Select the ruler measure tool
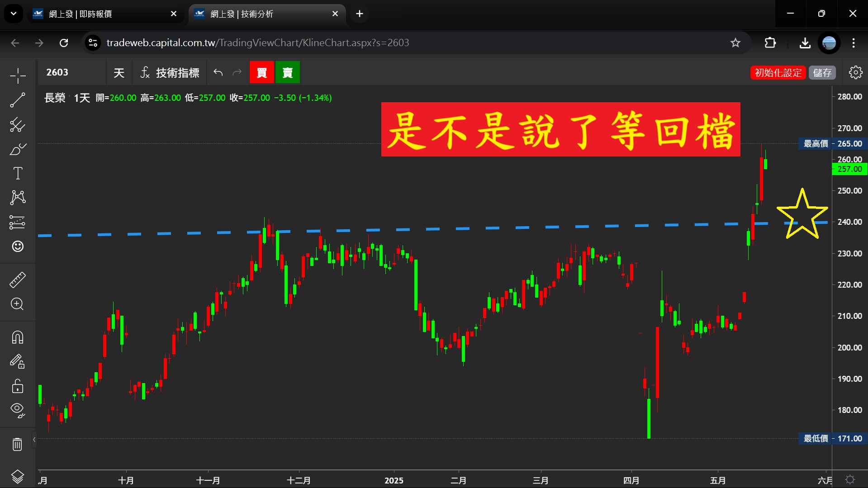This screenshot has width=868, height=488. 18,280
